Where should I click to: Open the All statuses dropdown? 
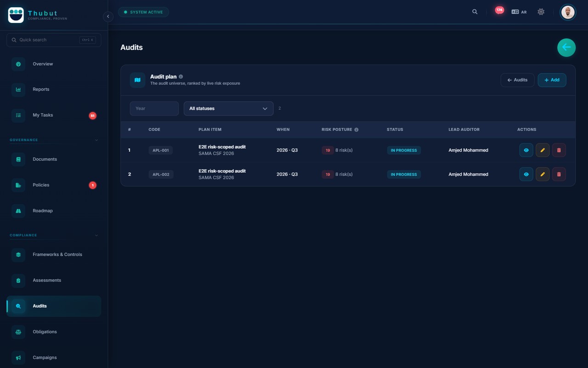(228, 109)
